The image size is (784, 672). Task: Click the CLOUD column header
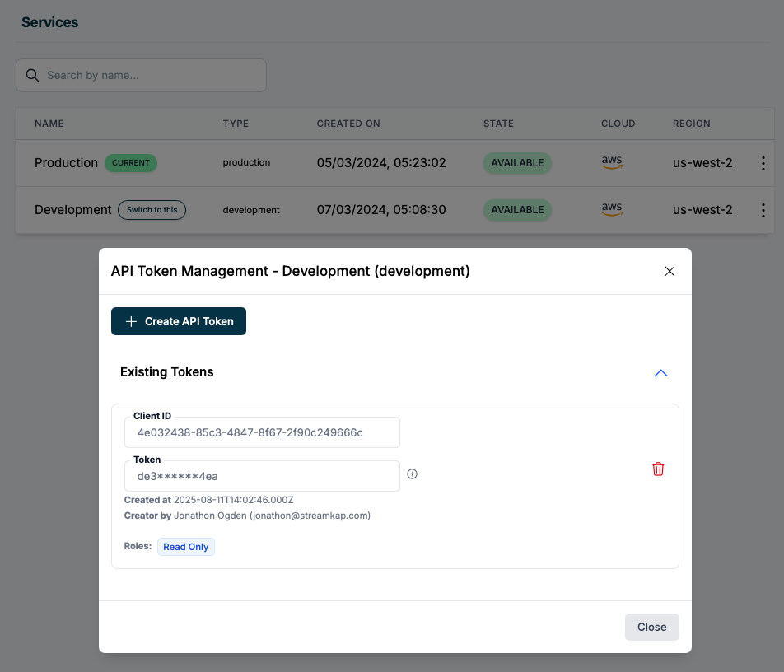pyautogui.click(x=618, y=124)
